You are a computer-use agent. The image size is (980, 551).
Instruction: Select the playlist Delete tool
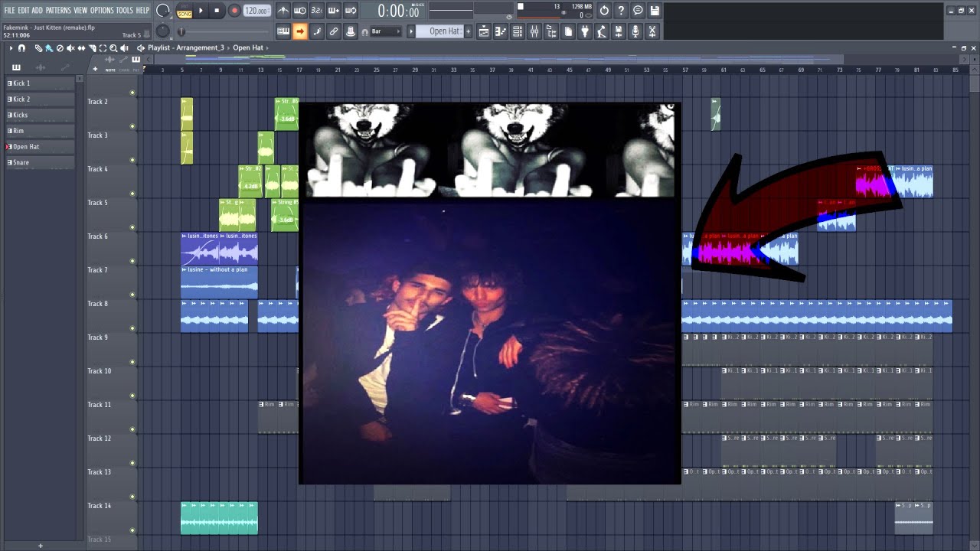60,48
